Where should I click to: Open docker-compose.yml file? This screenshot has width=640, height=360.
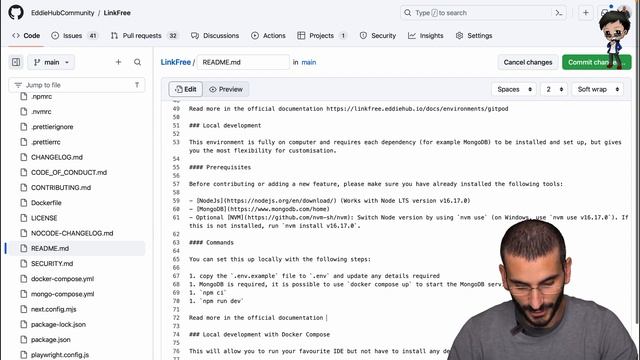tap(62, 279)
